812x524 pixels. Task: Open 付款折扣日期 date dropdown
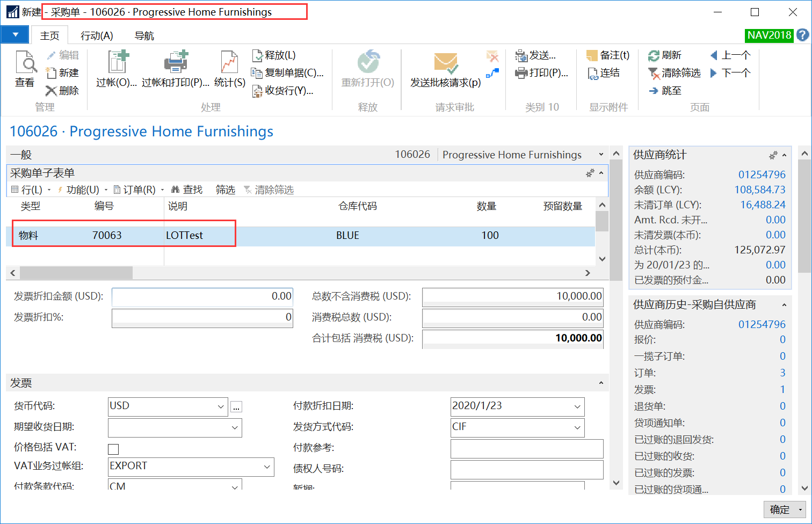pyautogui.click(x=577, y=406)
